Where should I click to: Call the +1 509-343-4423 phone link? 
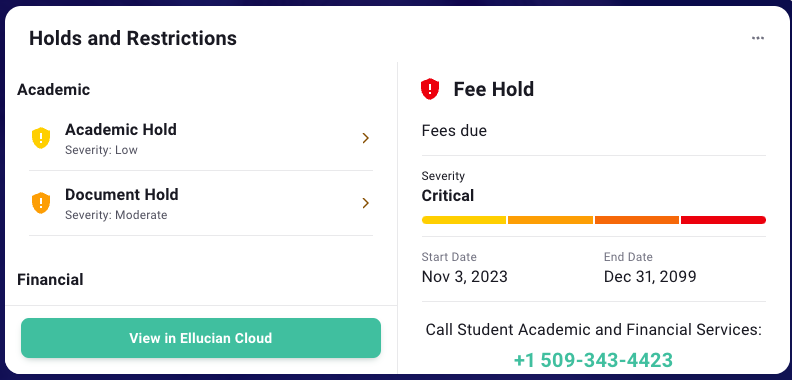(x=593, y=360)
